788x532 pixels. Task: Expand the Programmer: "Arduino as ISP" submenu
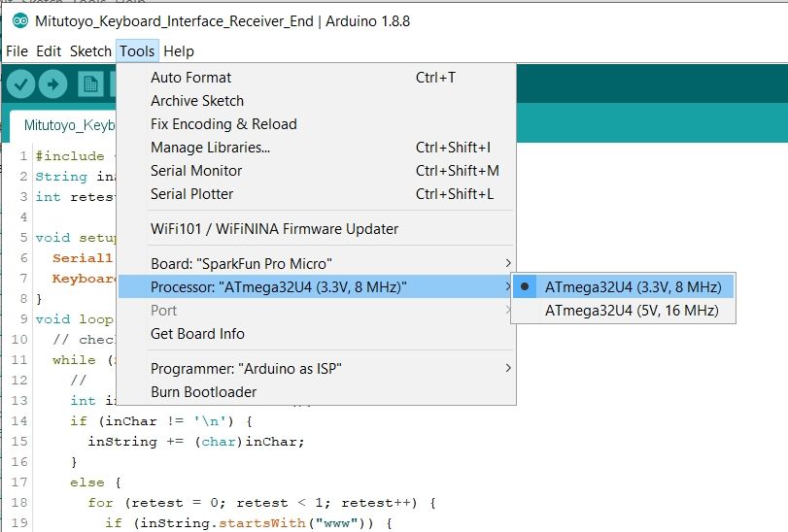[x=317, y=369]
